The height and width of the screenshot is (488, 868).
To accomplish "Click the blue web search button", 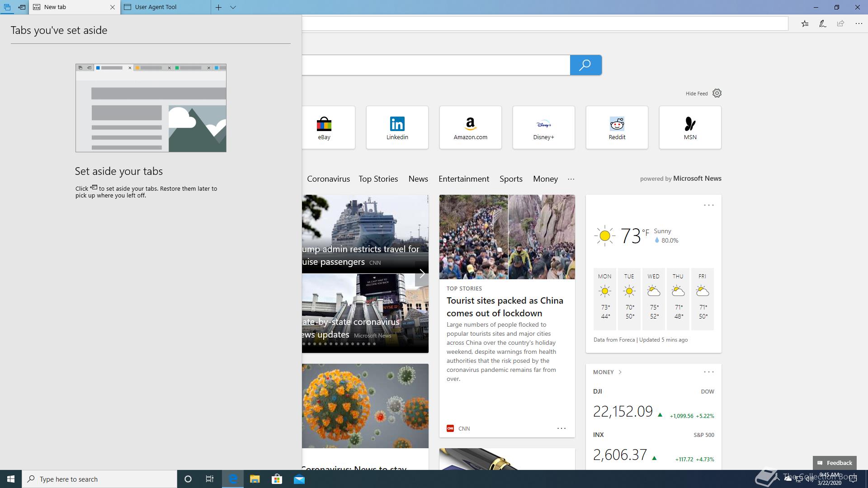I will [585, 65].
